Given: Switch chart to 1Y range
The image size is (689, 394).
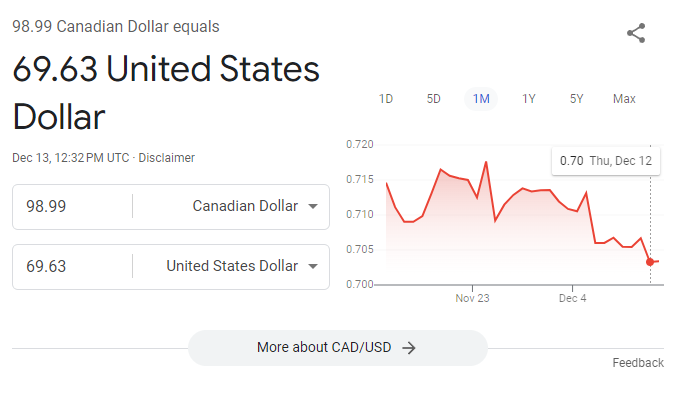Looking at the screenshot, I should coord(529,99).
